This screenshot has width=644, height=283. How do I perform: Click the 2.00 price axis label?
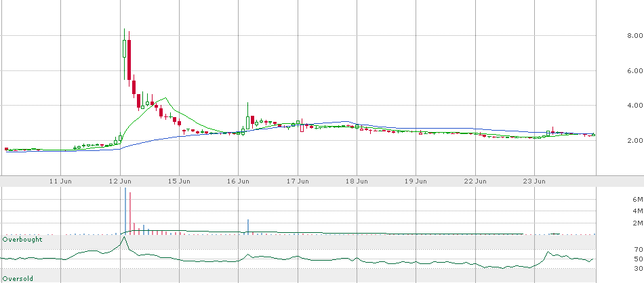coord(635,140)
